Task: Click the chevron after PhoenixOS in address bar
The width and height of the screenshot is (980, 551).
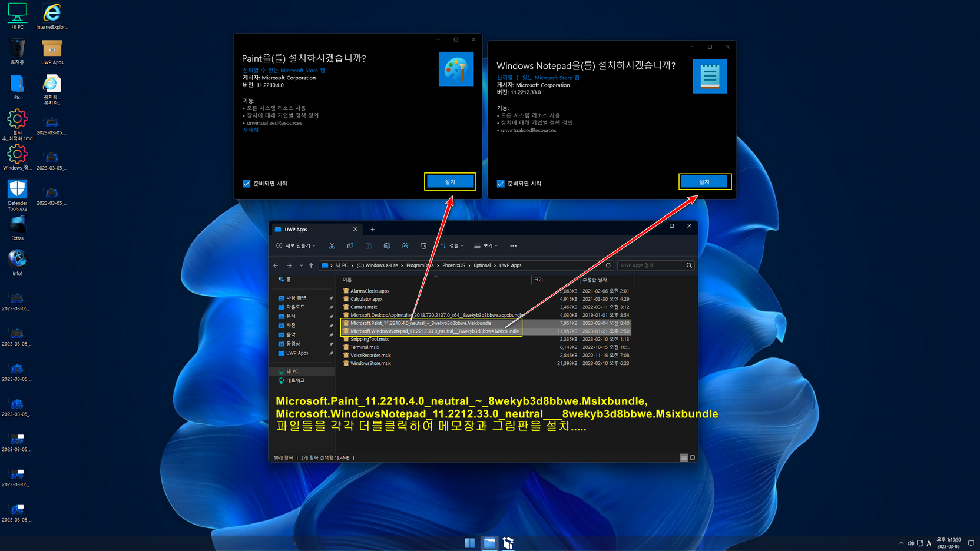Action: click(x=469, y=265)
